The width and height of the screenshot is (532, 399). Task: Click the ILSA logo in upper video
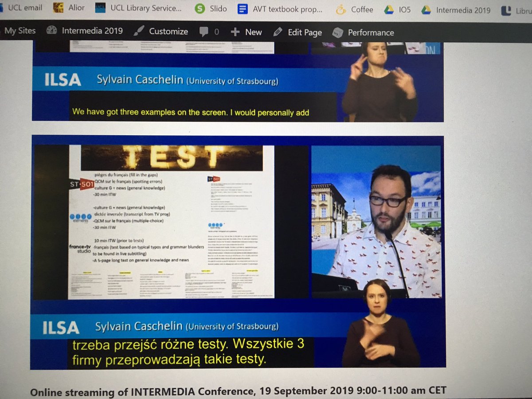(x=63, y=80)
